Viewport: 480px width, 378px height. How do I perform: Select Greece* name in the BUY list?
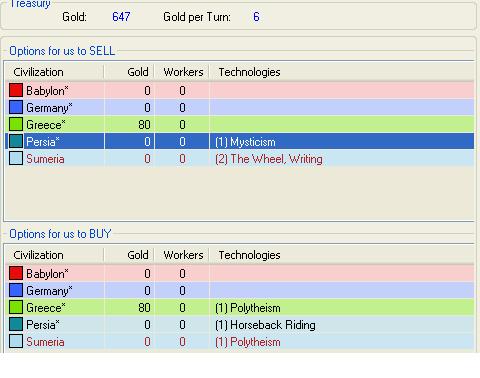tap(46, 308)
